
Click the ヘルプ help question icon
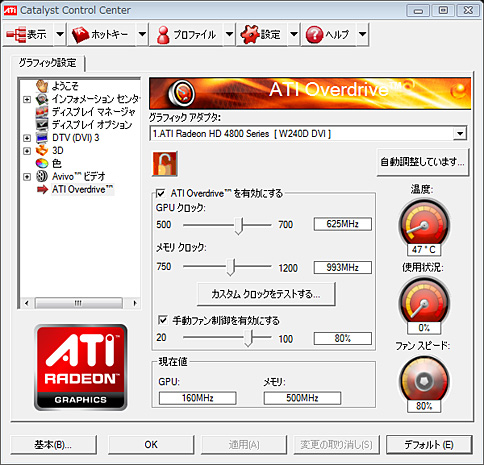[x=314, y=34]
